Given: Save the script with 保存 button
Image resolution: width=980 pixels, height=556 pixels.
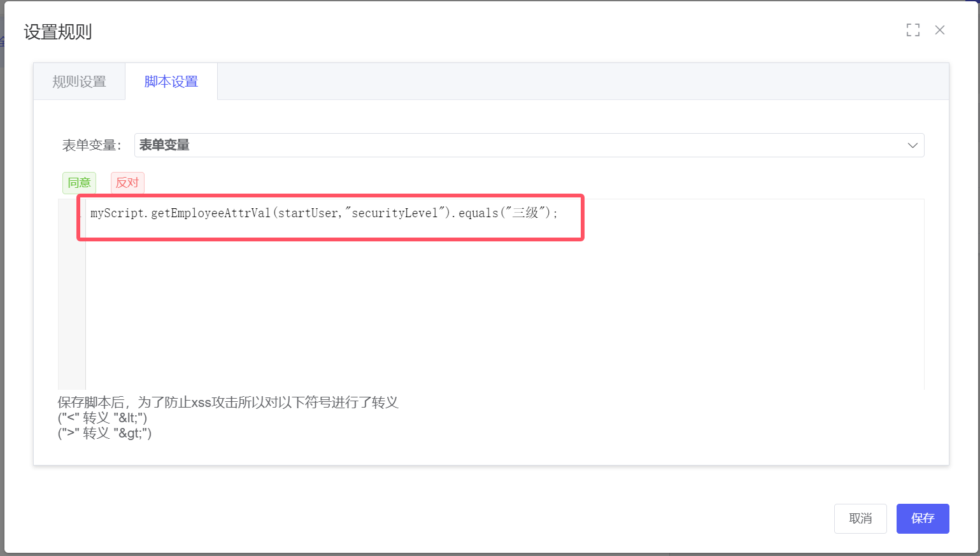Looking at the screenshot, I should coord(922,518).
